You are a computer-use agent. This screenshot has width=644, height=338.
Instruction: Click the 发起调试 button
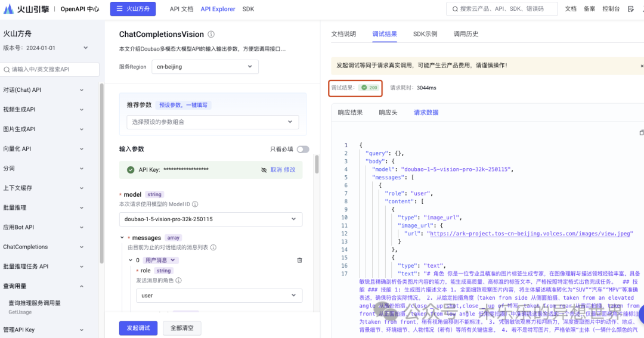pyautogui.click(x=138, y=328)
